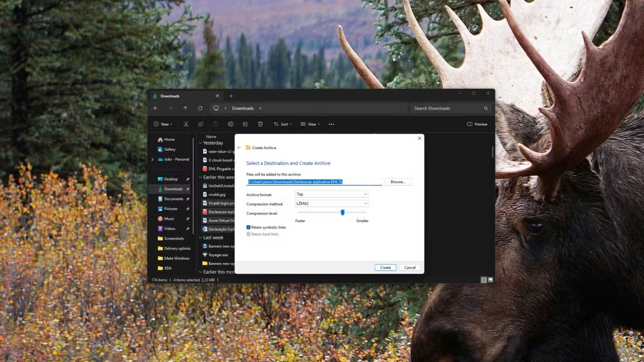Click the Compression level slider handle
Viewport: 644px width, 362px height.
342,213
